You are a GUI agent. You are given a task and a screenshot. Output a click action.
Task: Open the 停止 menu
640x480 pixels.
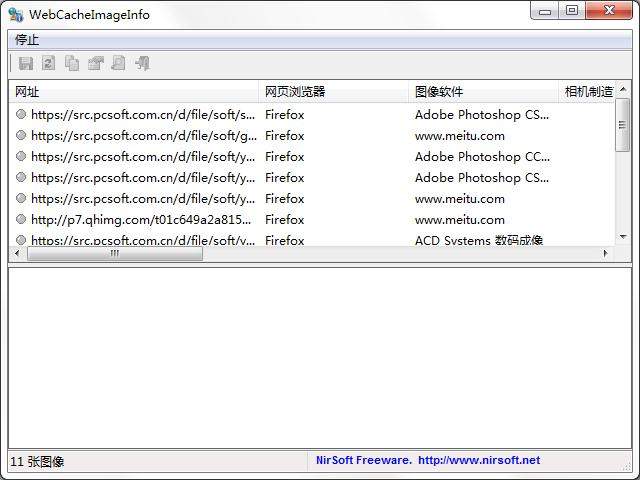pos(27,40)
